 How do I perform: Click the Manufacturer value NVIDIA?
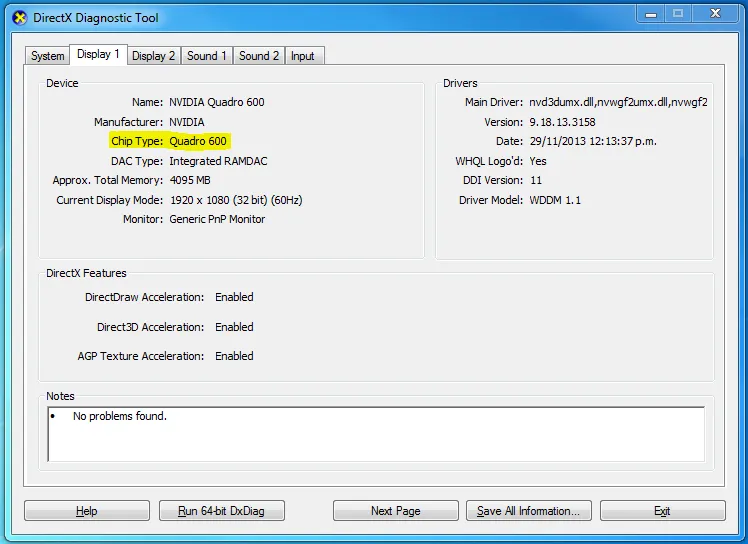coord(187,122)
